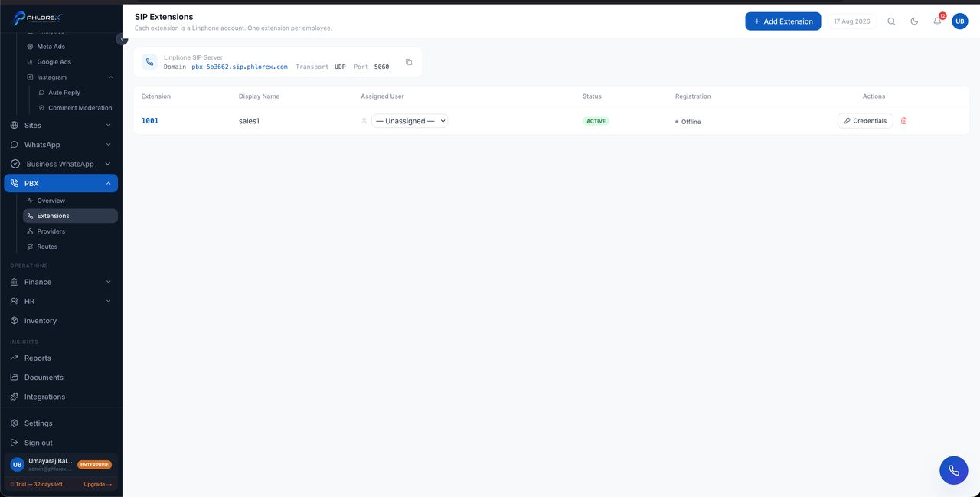Click the sales1 display name

pos(249,121)
